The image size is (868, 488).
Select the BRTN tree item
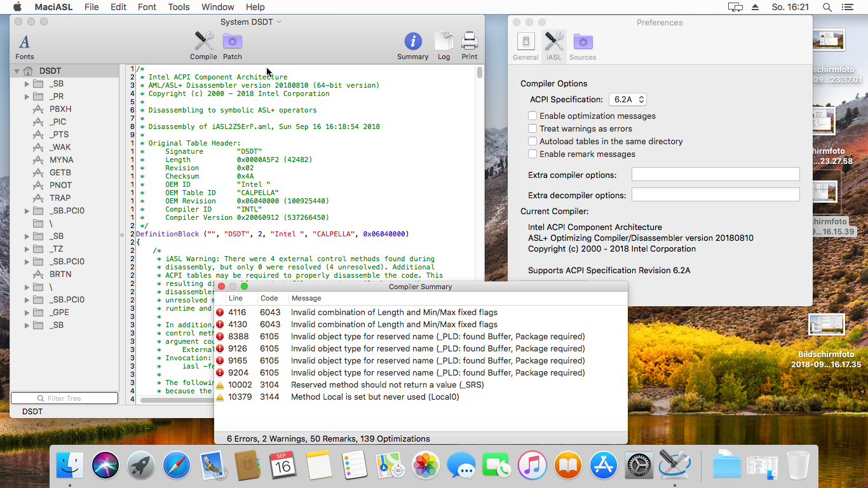60,274
